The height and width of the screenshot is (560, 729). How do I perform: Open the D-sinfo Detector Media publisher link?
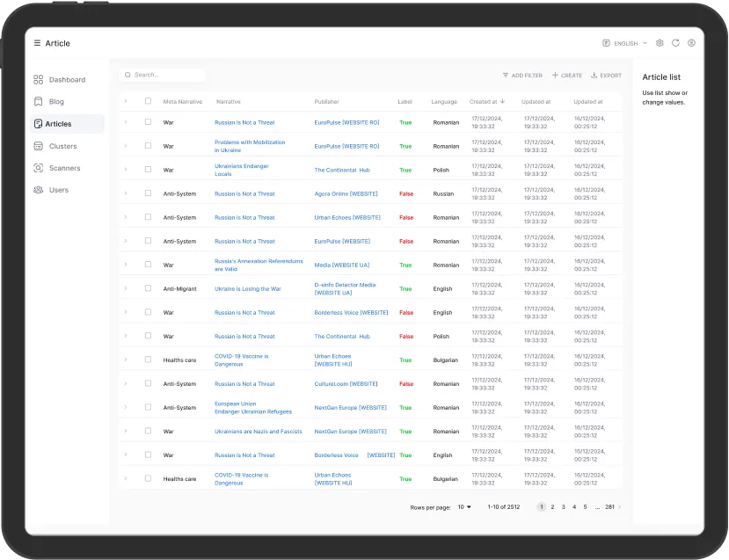[345, 289]
